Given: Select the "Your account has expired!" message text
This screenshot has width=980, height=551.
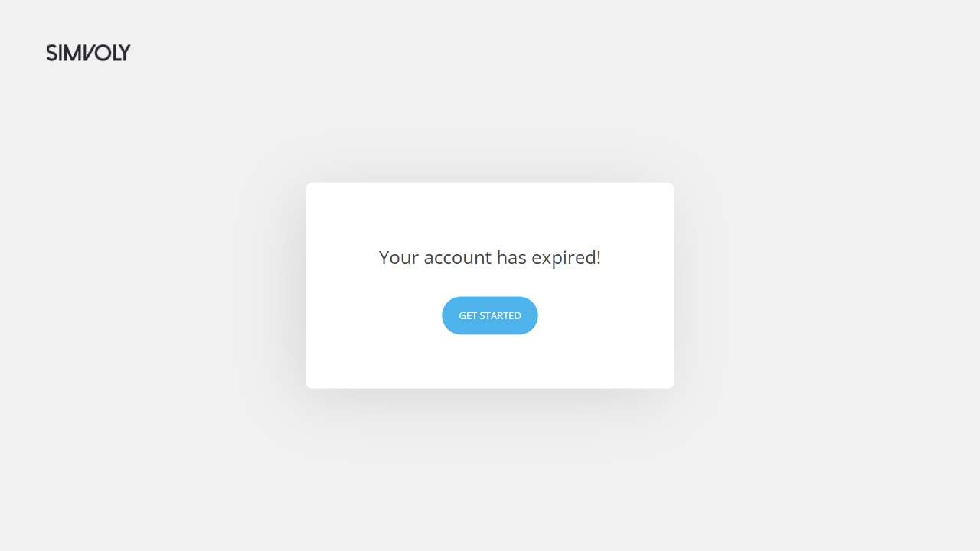Looking at the screenshot, I should coord(490,258).
